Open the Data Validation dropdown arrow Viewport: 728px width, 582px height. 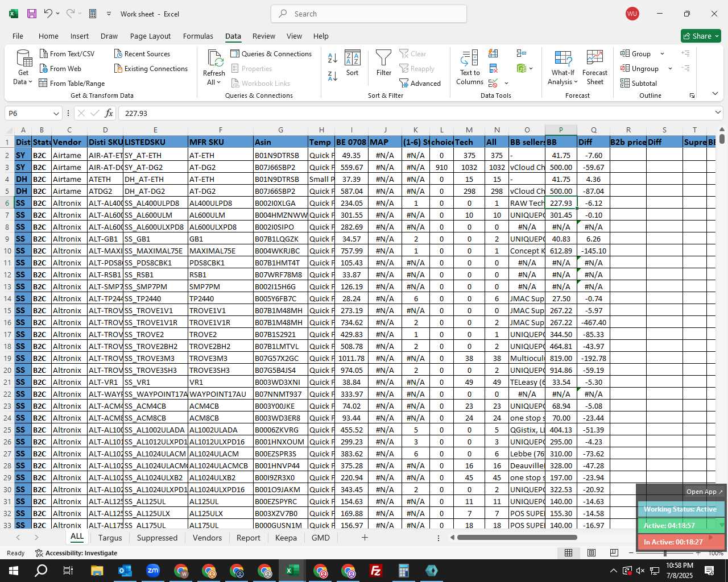(506, 83)
